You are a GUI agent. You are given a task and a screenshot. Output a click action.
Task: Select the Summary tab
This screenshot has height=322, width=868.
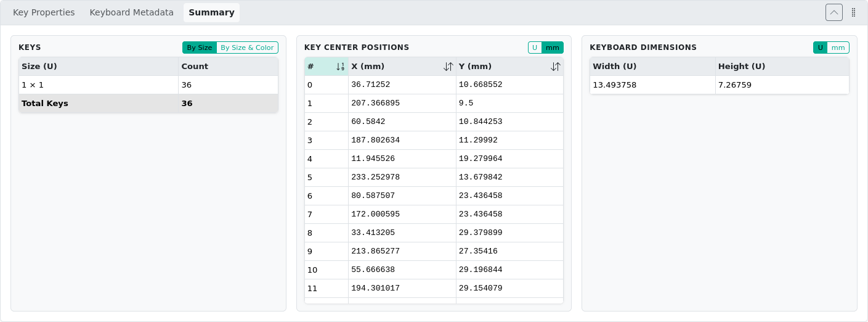[211, 12]
